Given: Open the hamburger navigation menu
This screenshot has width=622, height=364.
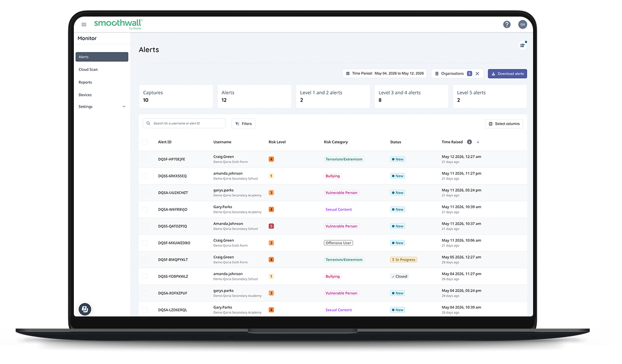Looking at the screenshot, I should click(84, 24).
